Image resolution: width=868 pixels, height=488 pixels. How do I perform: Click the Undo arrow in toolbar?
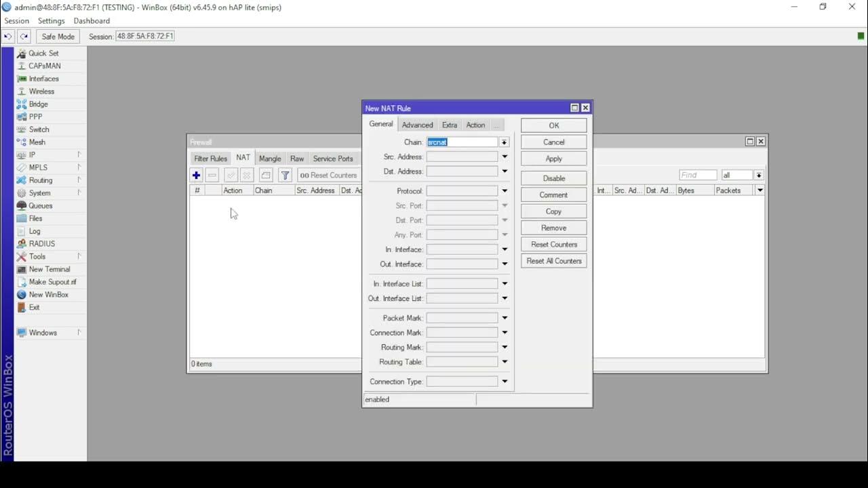[8, 37]
